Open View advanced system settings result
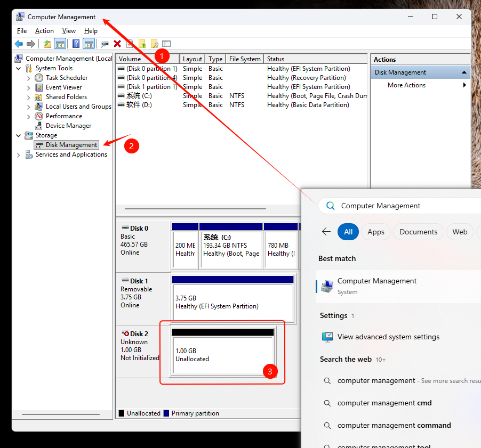This screenshot has height=448, width=481. (388, 337)
